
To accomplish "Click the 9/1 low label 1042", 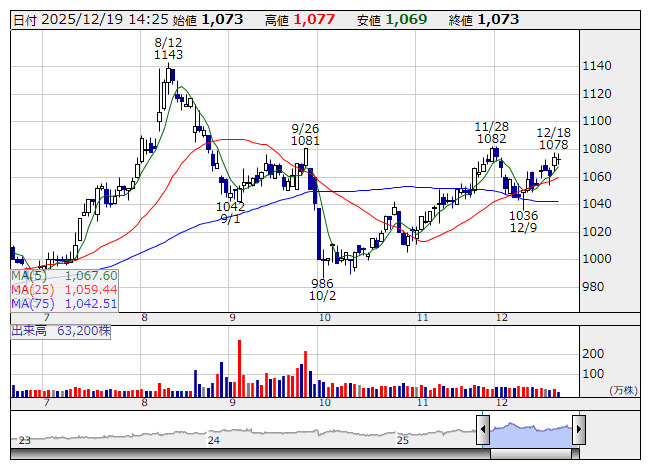I will pos(230,206).
